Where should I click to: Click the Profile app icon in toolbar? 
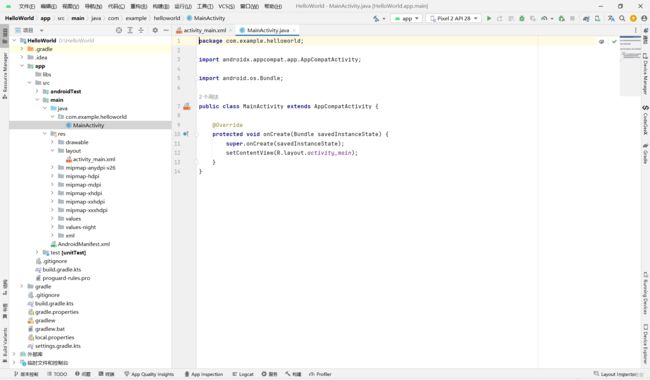click(544, 19)
